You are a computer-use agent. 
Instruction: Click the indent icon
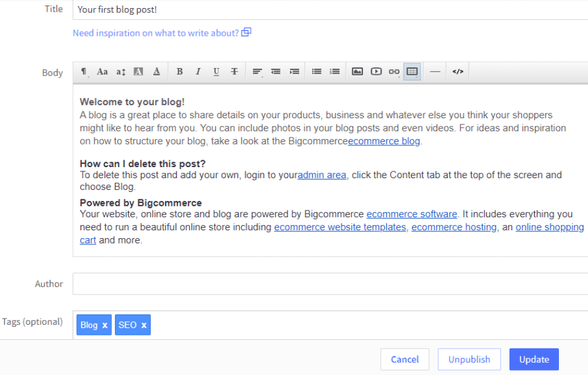pyautogui.click(x=294, y=71)
